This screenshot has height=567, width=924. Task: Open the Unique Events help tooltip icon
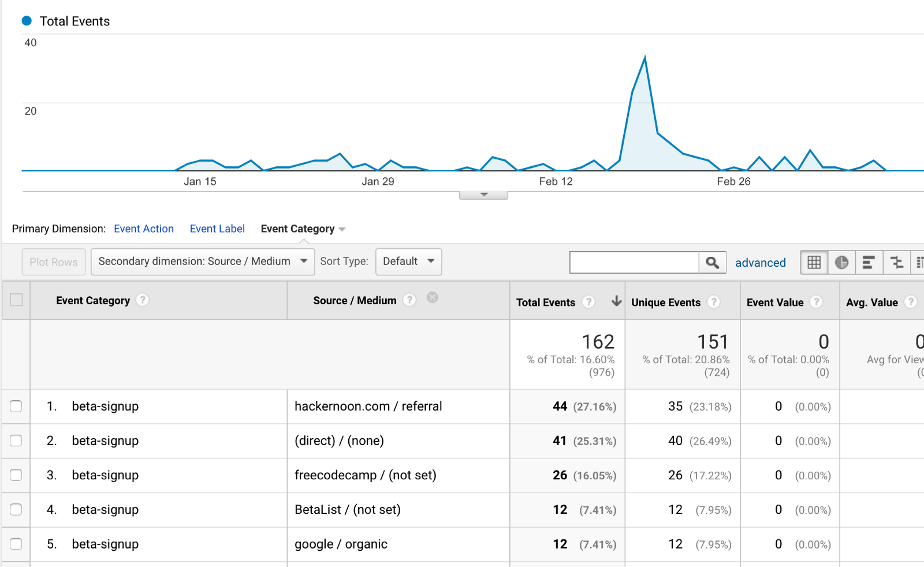pyautogui.click(x=714, y=302)
